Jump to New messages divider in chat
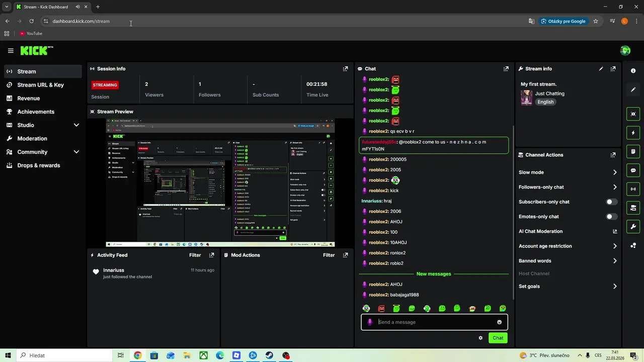644x362 pixels. [x=434, y=274]
